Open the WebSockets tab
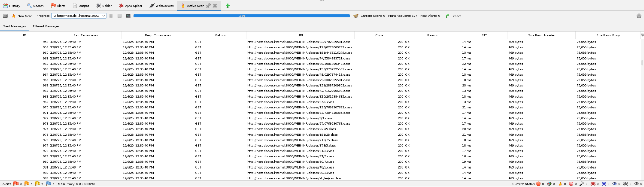 point(162,6)
